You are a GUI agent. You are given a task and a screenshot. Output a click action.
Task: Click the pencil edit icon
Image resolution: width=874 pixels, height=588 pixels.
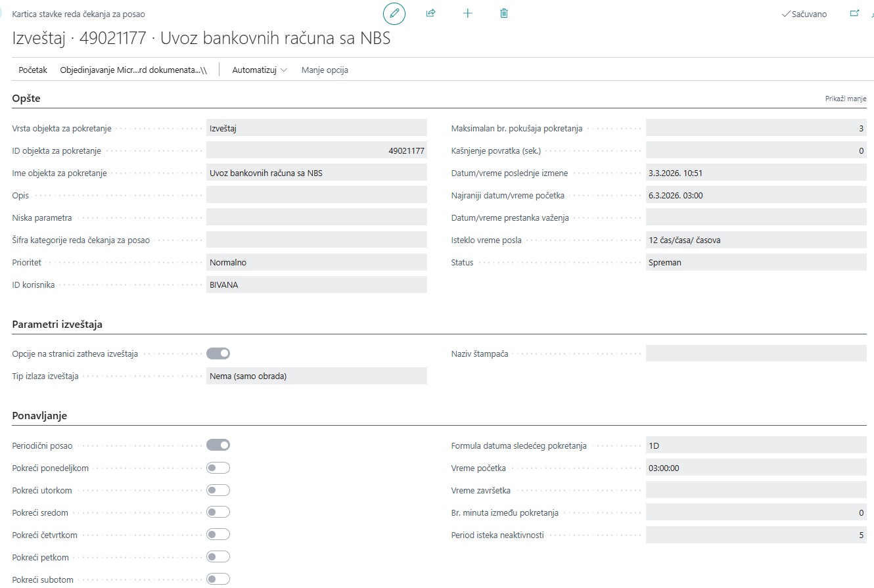(x=394, y=13)
